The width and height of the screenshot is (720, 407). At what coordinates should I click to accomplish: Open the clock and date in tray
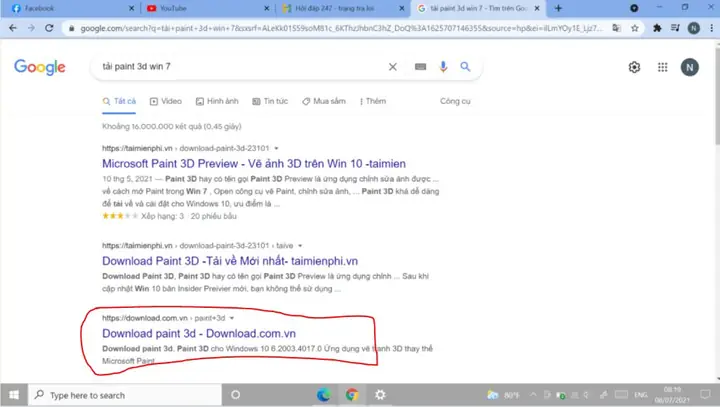pos(672,395)
